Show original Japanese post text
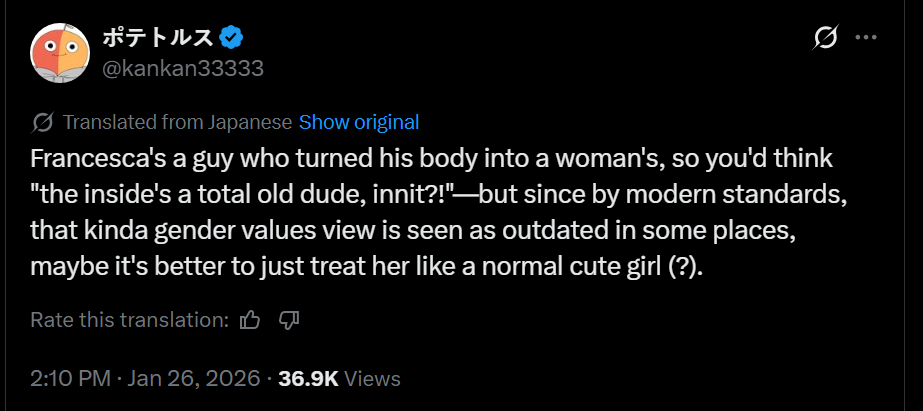 click(x=359, y=122)
